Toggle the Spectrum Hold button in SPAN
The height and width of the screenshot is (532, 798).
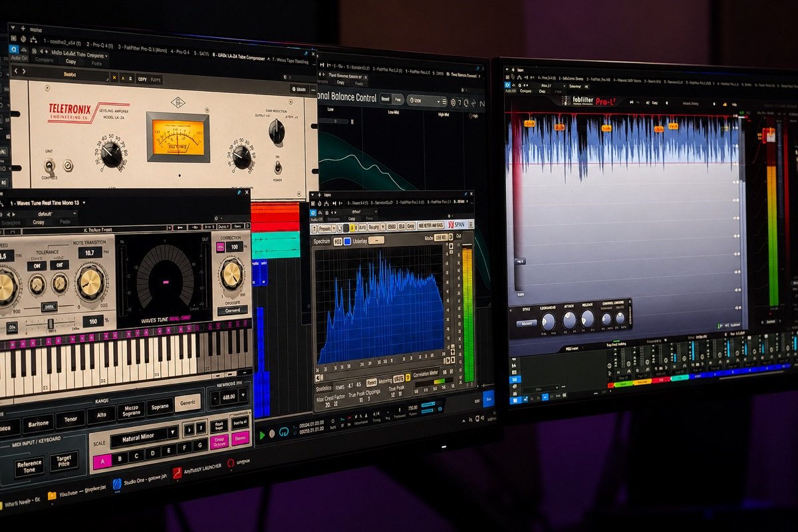coord(337,241)
